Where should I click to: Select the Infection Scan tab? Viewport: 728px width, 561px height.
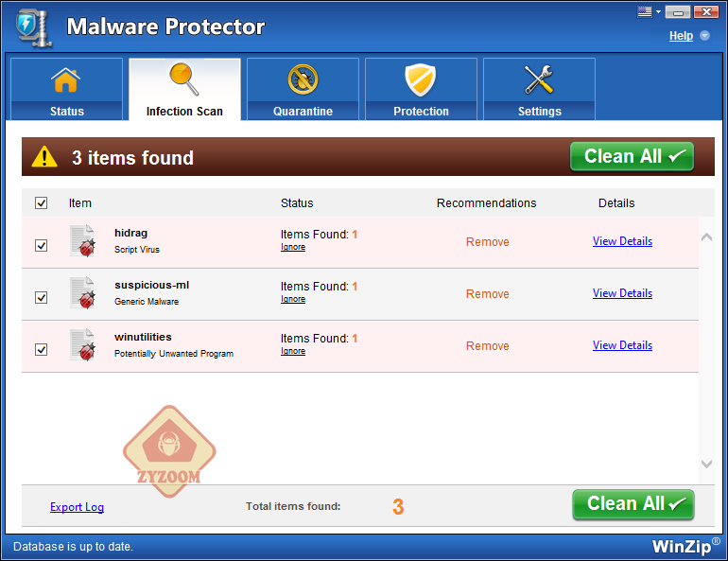click(184, 89)
